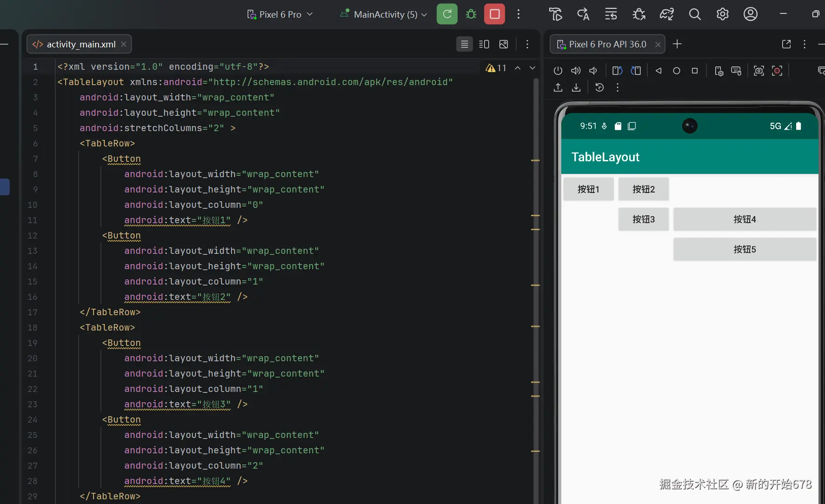This screenshot has width=825, height=504.
Task: Switch editor to Code-only view
Action: point(464,44)
